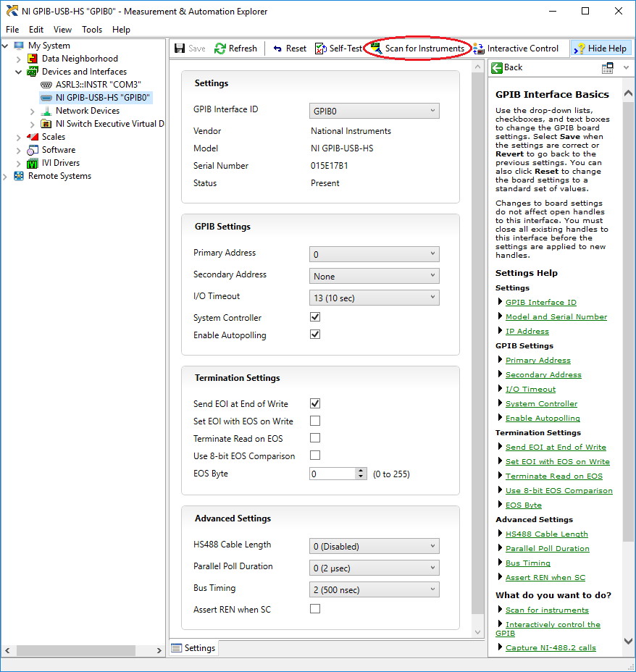Image resolution: width=636 pixels, height=672 pixels.
Task: Select Data Neighborhood in tree
Action: point(80,59)
